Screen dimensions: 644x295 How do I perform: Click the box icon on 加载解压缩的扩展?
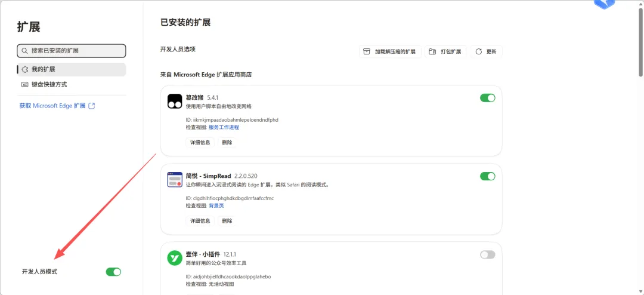point(367,52)
